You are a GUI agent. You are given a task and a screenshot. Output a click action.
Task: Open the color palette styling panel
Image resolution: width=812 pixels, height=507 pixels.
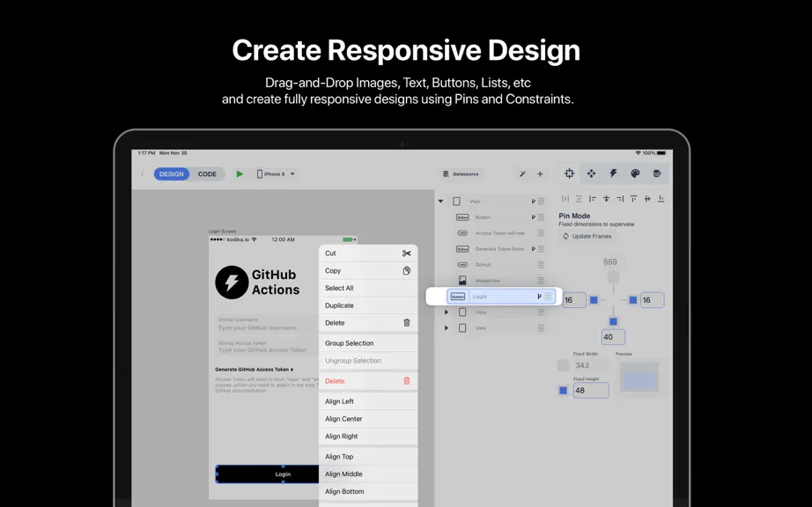pos(635,173)
